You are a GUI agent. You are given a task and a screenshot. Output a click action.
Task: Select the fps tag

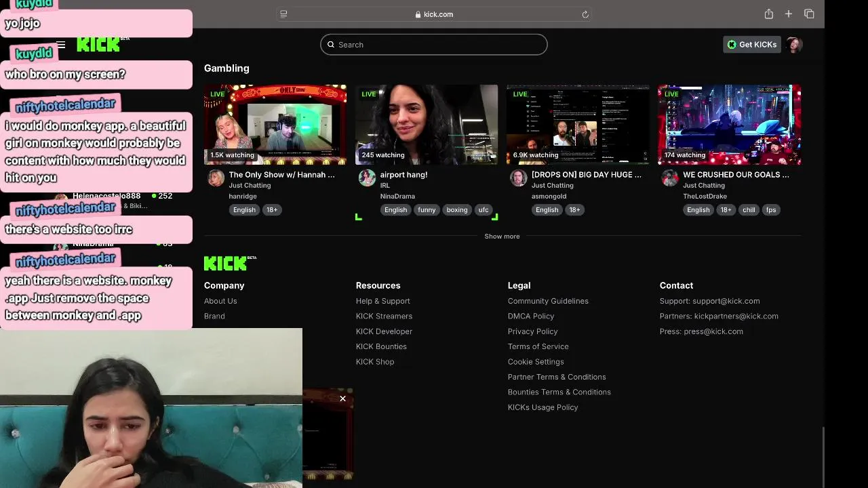(771, 210)
